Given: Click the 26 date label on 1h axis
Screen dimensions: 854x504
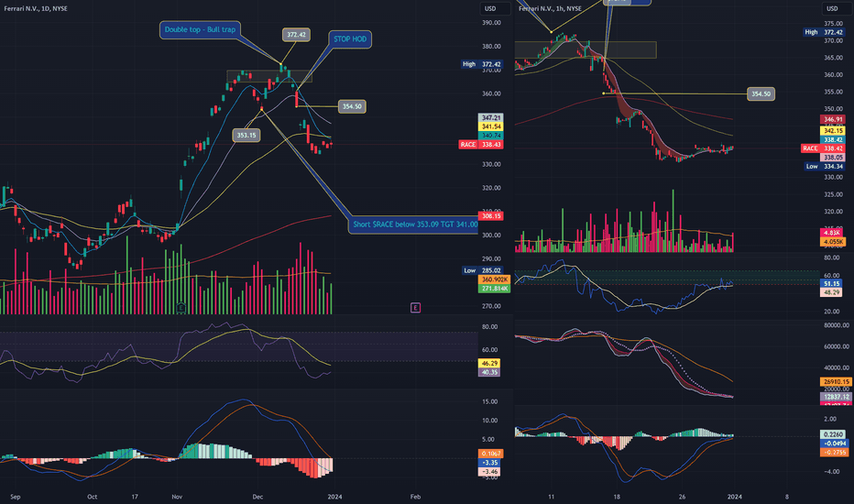Looking at the screenshot, I should tap(682, 497).
